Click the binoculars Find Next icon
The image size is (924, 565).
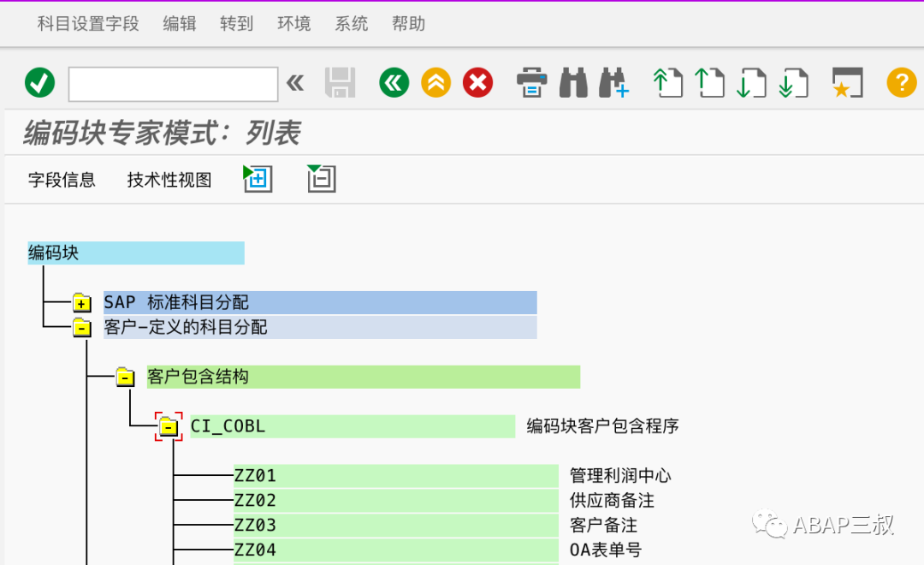pos(614,82)
